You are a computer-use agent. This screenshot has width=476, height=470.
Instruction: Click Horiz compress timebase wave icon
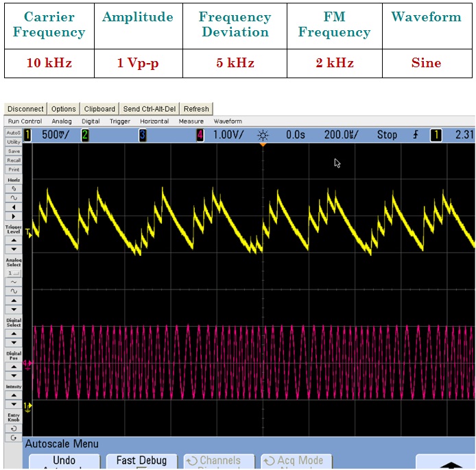coord(13,189)
